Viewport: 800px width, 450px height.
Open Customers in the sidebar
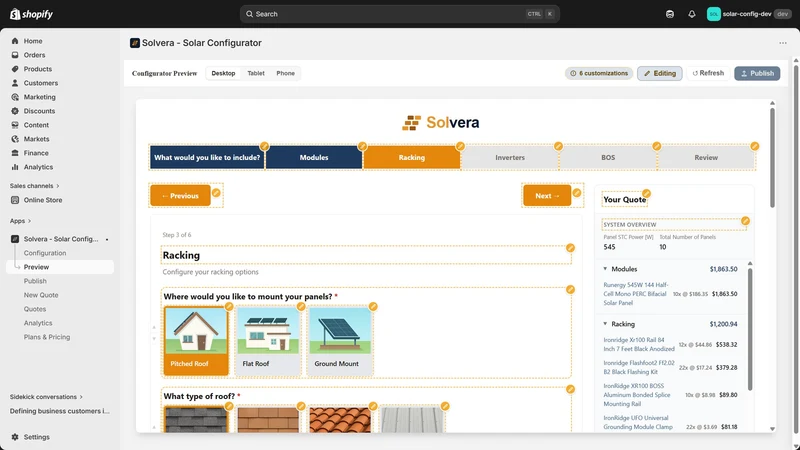click(x=40, y=83)
